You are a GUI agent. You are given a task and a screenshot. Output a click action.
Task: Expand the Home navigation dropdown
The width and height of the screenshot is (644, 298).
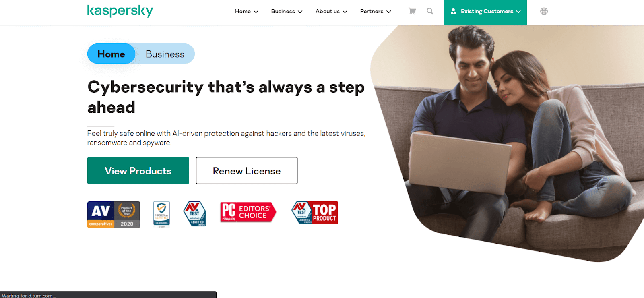point(247,11)
